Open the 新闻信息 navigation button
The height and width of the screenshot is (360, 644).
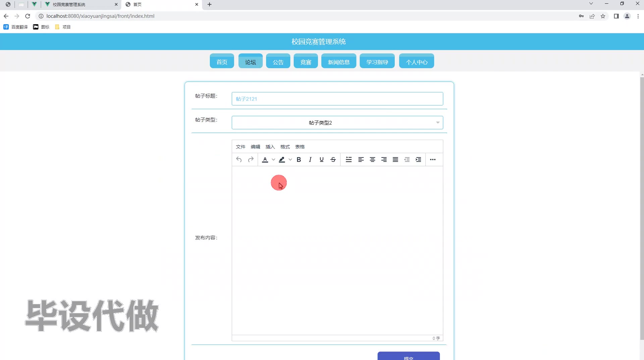[339, 61]
